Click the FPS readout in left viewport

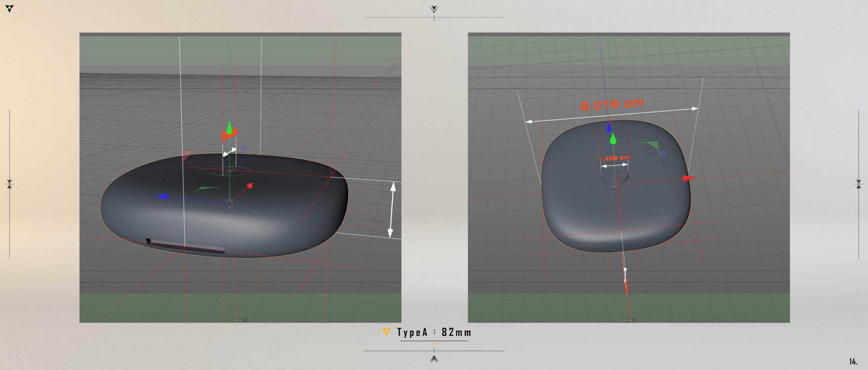239,320
